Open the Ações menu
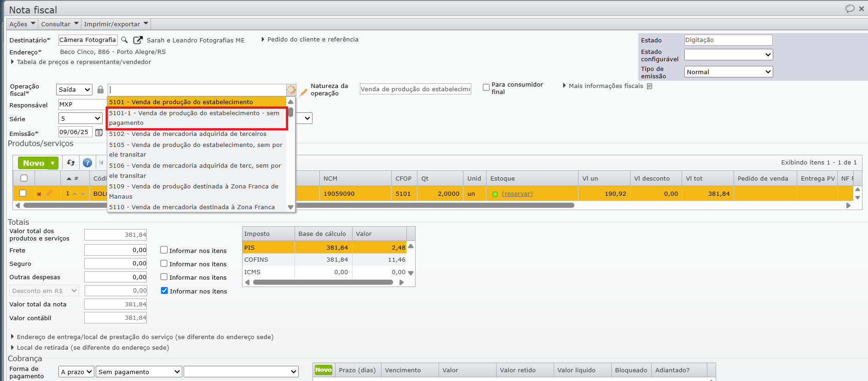The height and width of the screenshot is (381, 868). (x=22, y=24)
